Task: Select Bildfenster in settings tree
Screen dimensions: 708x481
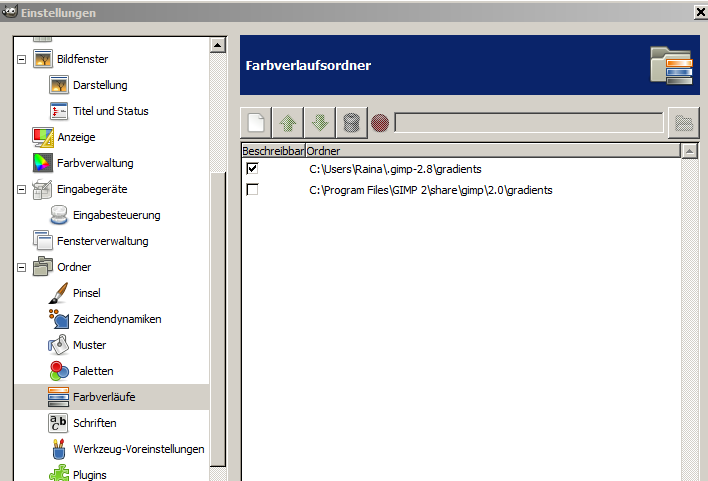Action: click(x=83, y=59)
